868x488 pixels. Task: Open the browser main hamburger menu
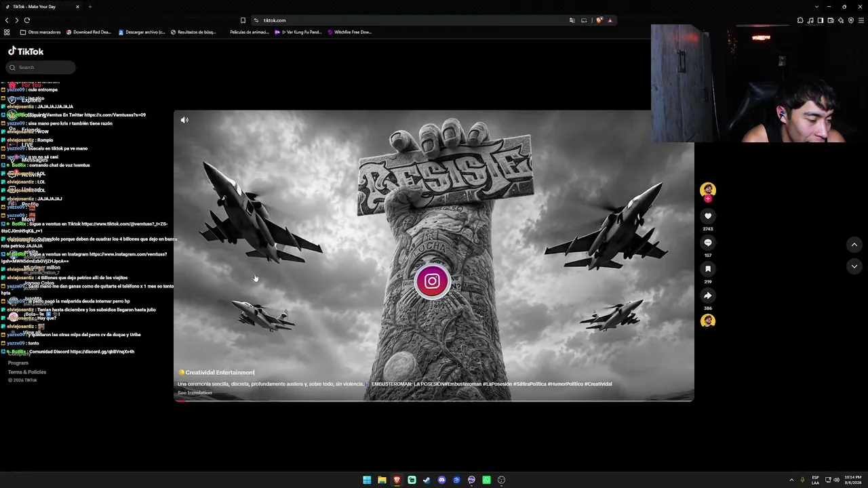coord(861,20)
